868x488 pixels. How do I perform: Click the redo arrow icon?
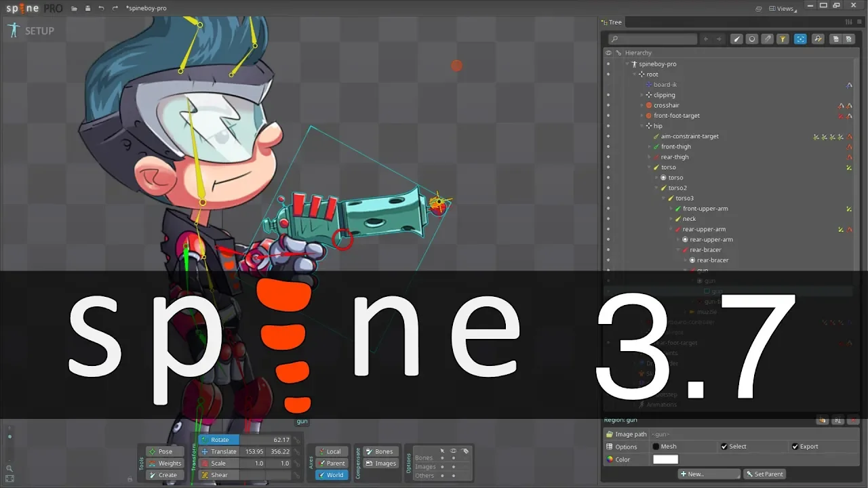click(115, 8)
